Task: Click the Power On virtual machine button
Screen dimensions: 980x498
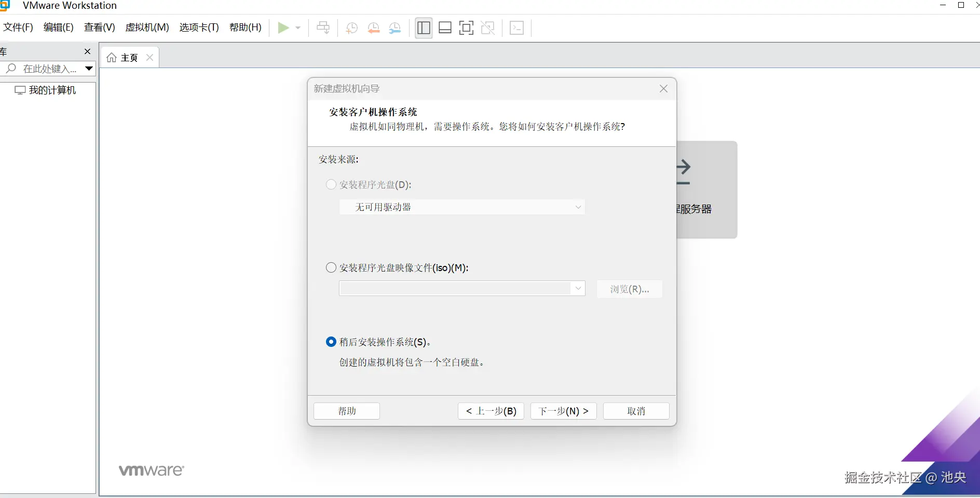Action: 284,28
